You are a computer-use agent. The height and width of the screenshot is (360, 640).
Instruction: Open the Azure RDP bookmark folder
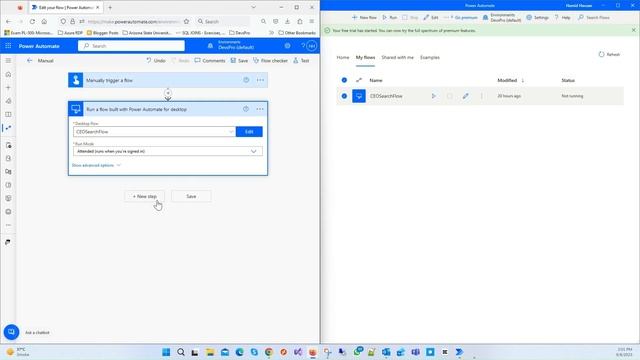click(70, 33)
